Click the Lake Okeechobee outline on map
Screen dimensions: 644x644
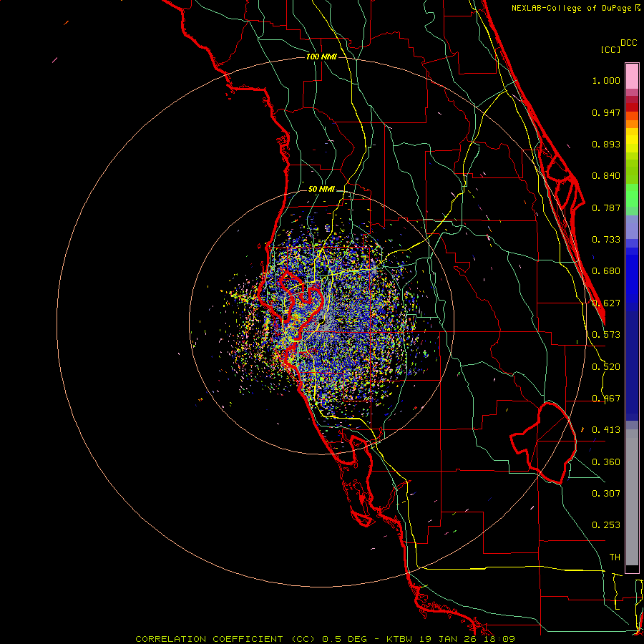(543, 444)
